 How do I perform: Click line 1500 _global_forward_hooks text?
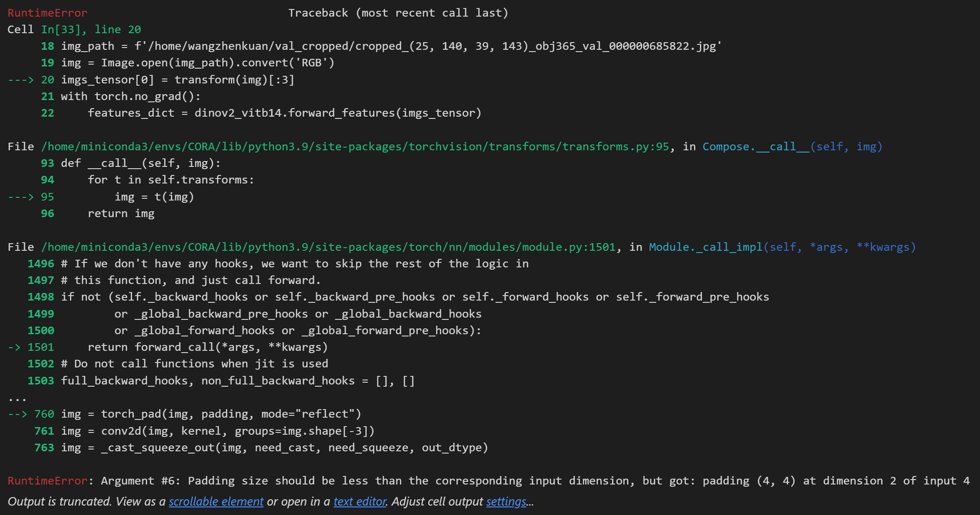click(x=298, y=331)
